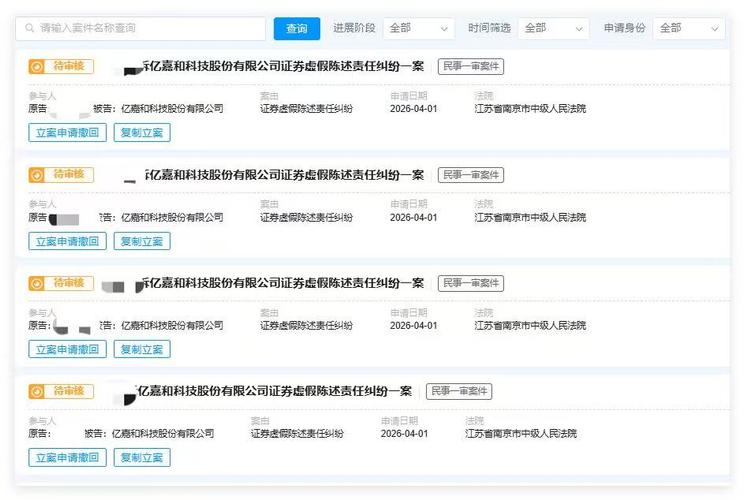
Task: Click 待审核 status icon of first case
Action: click(x=37, y=66)
